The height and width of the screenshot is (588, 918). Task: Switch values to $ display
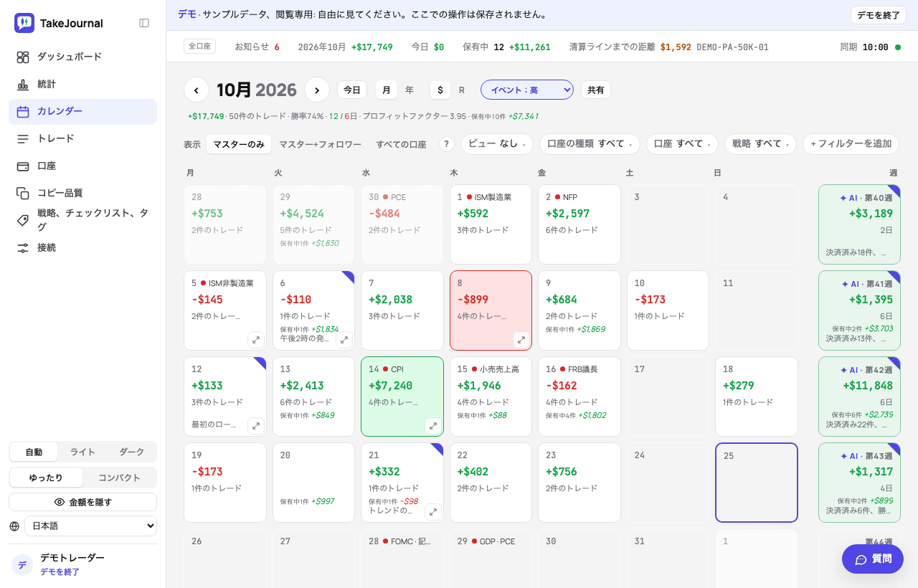(440, 90)
